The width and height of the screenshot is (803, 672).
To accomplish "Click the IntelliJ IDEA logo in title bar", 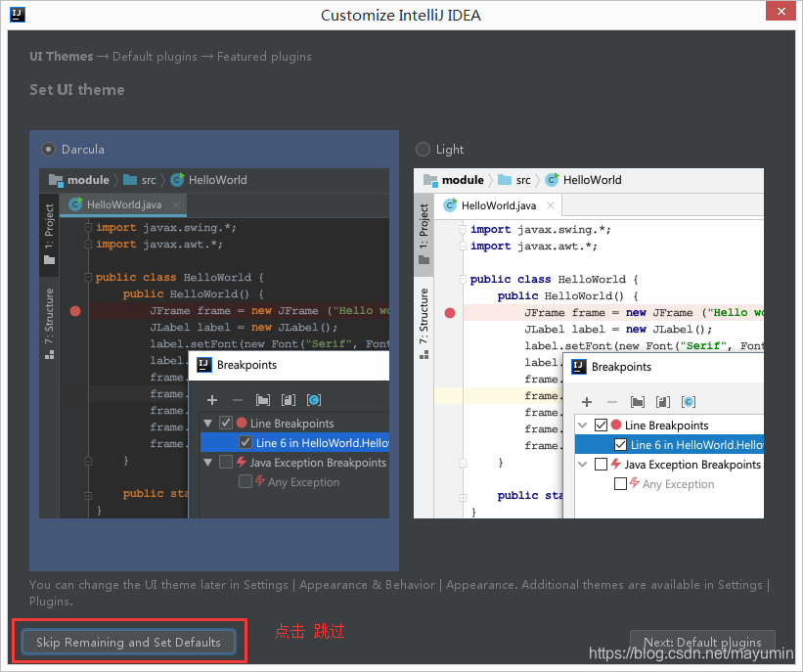I will click(x=18, y=15).
